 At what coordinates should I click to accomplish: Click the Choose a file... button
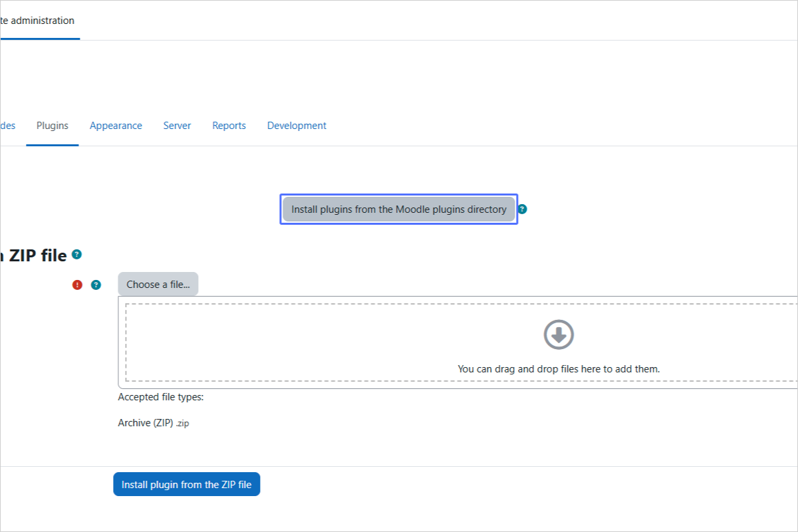coord(158,284)
